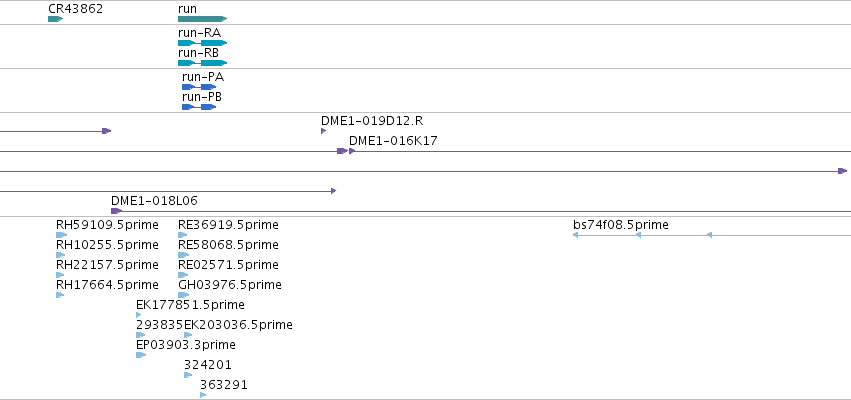Open the RE02571.5prime label
This screenshot has height=400, width=851.
(228, 264)
